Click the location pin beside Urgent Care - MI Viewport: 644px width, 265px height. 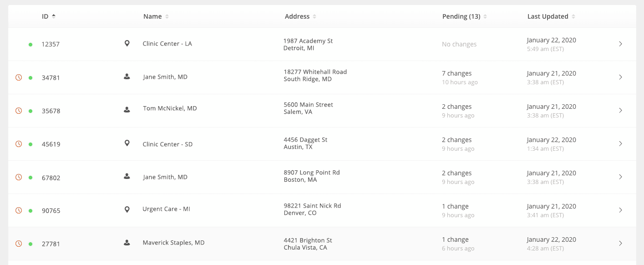(x=127, y=209)
